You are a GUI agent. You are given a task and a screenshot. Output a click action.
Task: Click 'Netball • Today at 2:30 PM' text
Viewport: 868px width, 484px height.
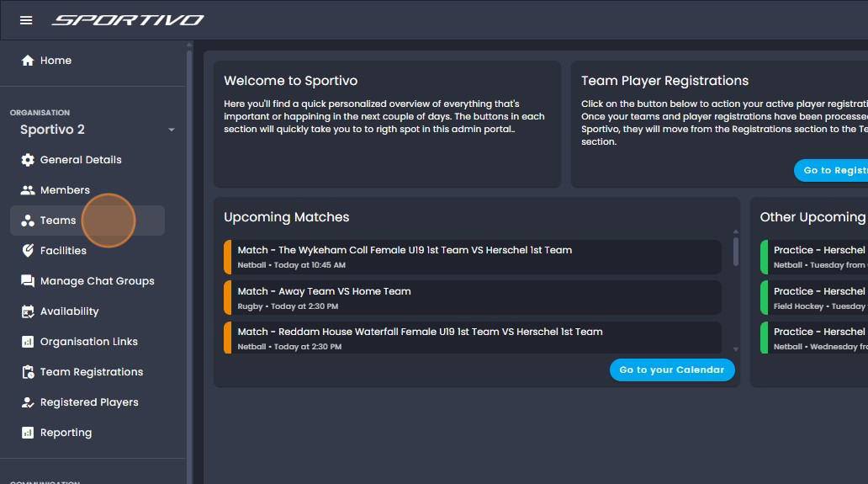289,347
